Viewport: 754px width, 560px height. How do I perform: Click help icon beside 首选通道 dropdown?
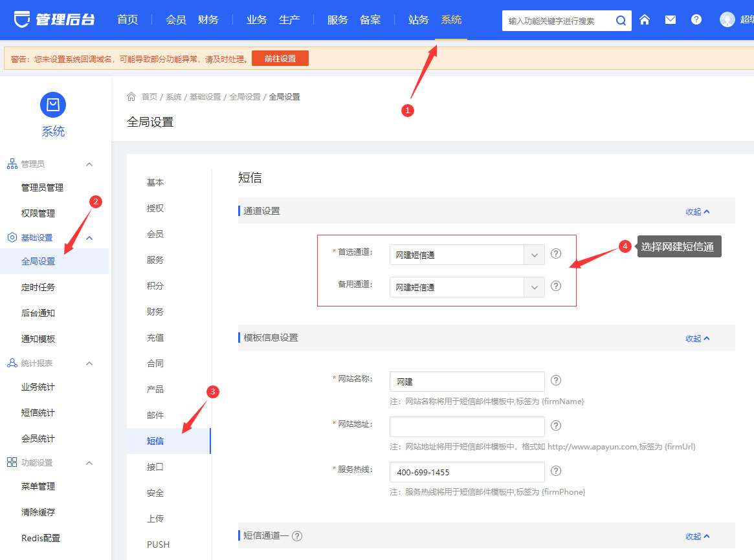point(556,254)
